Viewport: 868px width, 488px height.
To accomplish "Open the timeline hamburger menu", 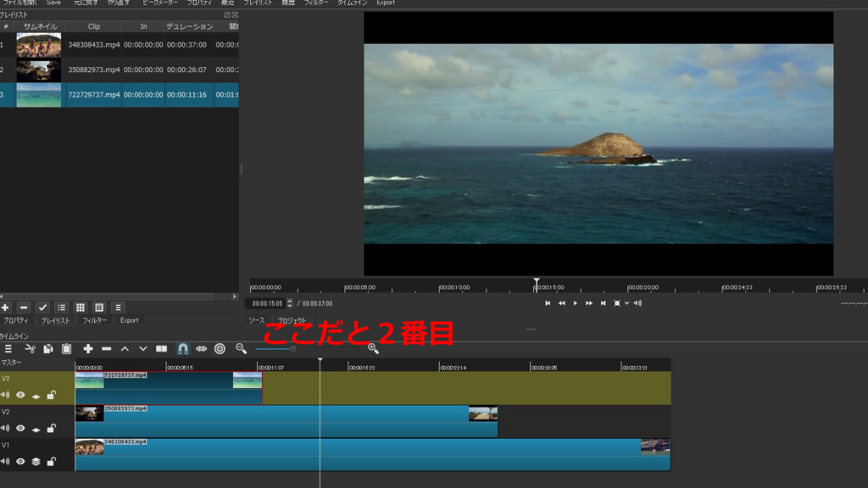I will pos(8,348).
